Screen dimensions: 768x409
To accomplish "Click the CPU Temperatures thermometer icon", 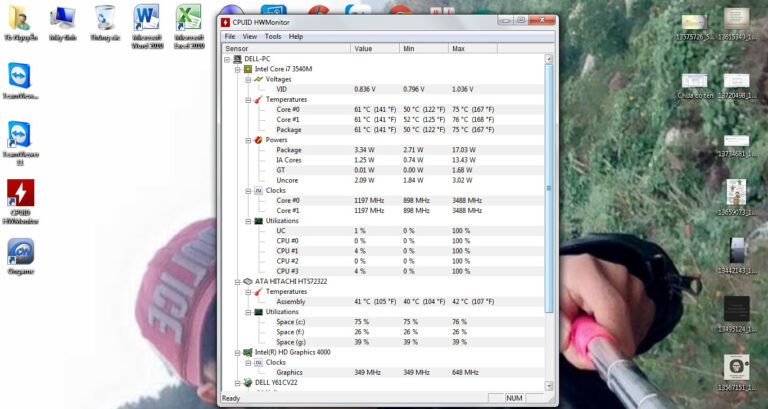I will [x=259, y=99].
